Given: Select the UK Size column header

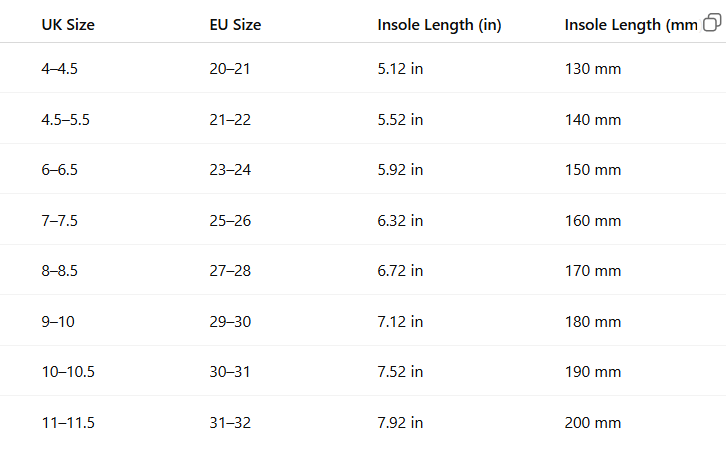Looking at the screenshot, I should tap(68, 25).
